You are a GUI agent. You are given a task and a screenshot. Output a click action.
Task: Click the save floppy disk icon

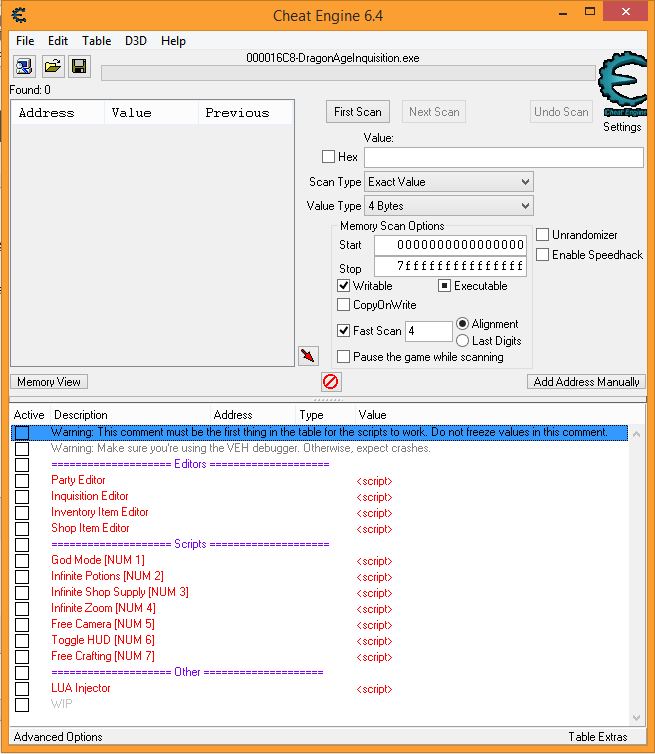(x=79, y=66)
